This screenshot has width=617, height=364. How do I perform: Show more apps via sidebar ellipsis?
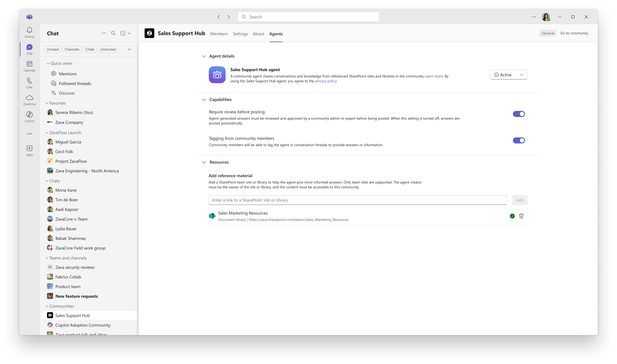click(30, 134)
